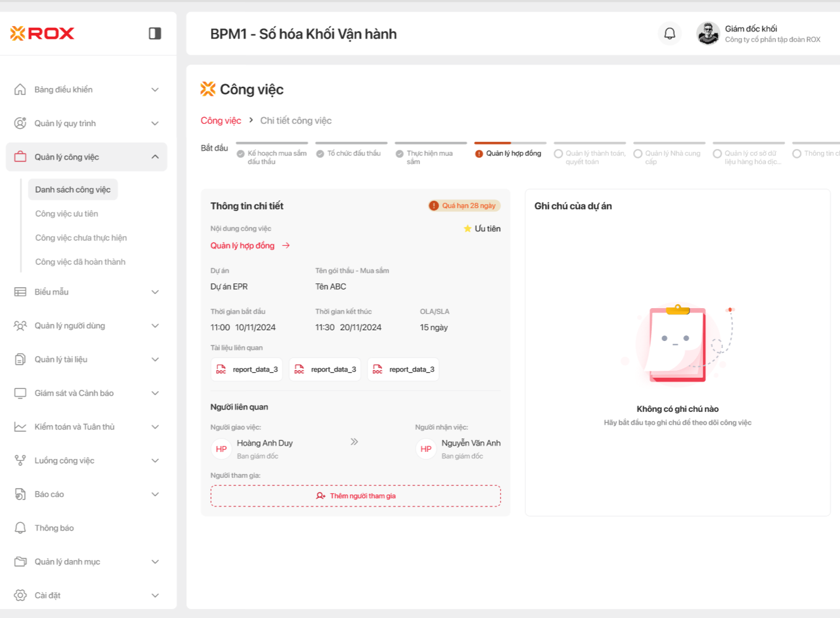
Task: Click the notification bell icon in header
Action: coord(670,34)
